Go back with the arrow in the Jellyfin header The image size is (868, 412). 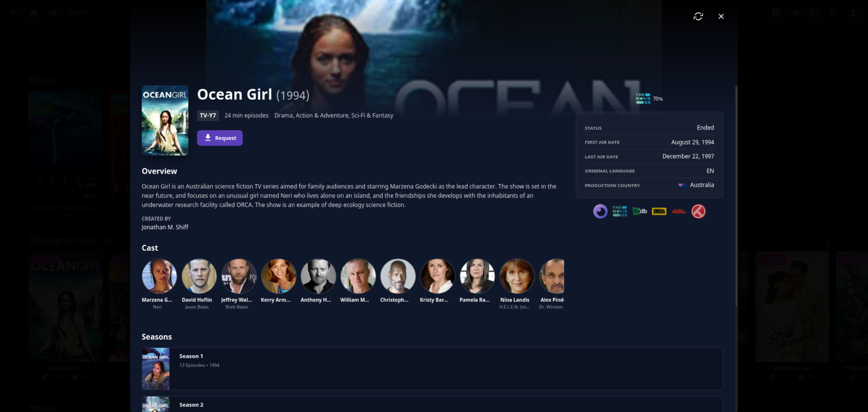[14, 12]
